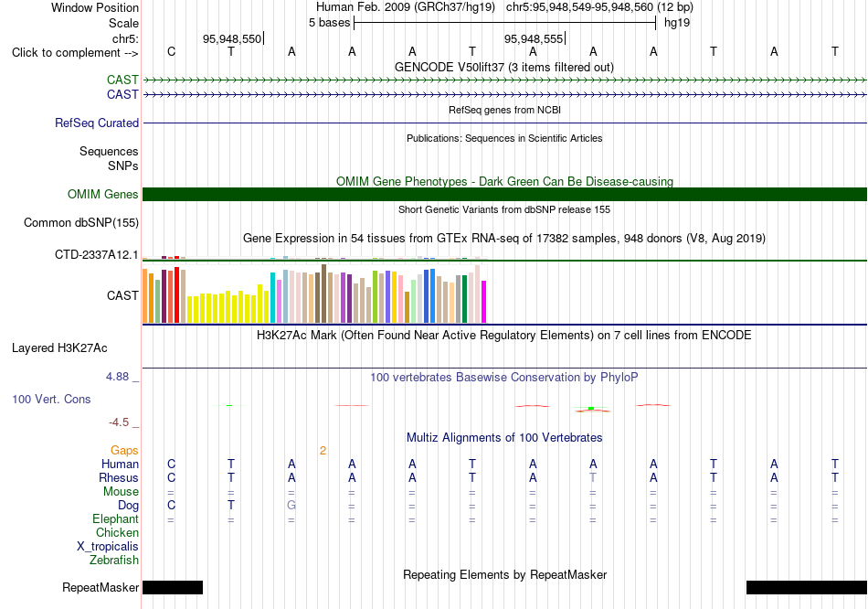868x609 pixels.
Task: Select the 'Scale' label in the ruler
Action: click(123, 23)
